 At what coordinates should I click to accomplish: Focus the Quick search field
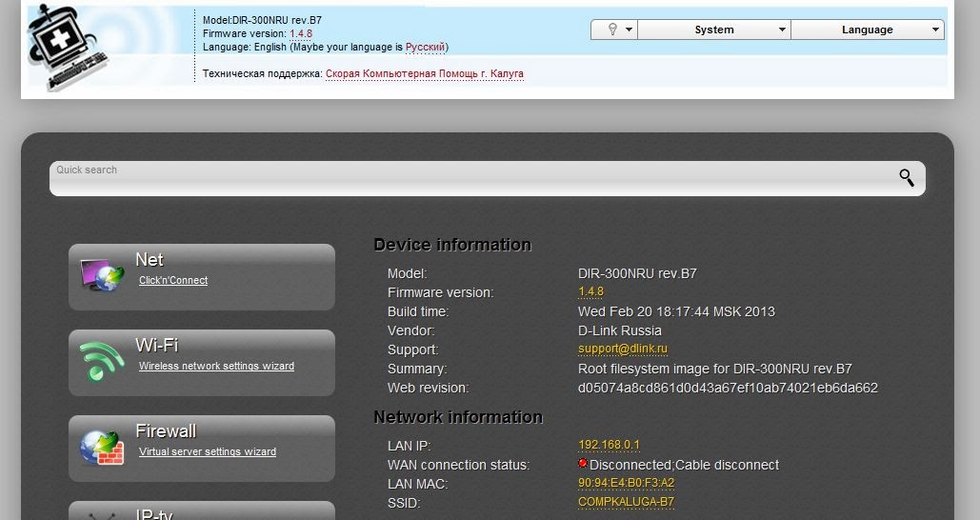click(x=487, y=179)
